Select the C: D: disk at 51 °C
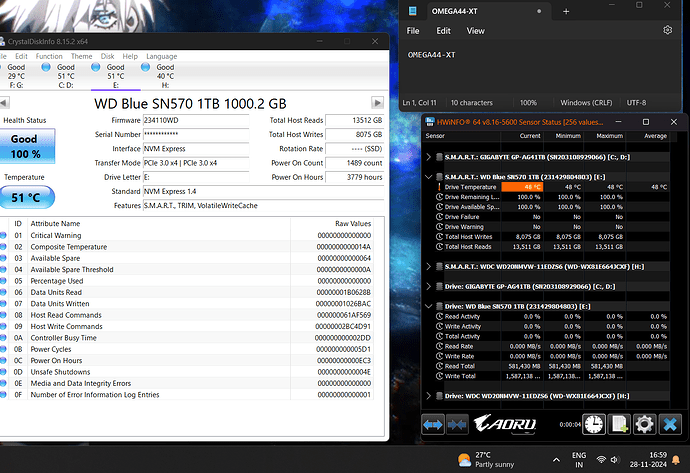 coord(66,76)
